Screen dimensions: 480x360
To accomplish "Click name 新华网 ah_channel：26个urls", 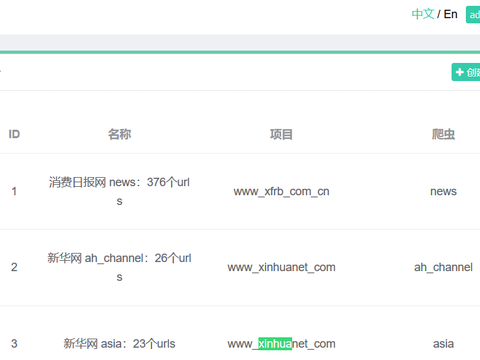I will pyautogui.click(x=119, y=267).
